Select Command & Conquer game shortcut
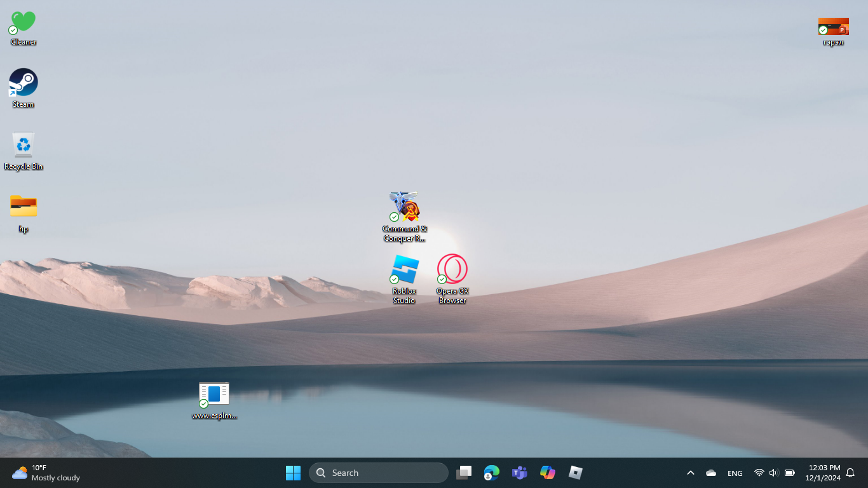868x488 pixels. 405,207
